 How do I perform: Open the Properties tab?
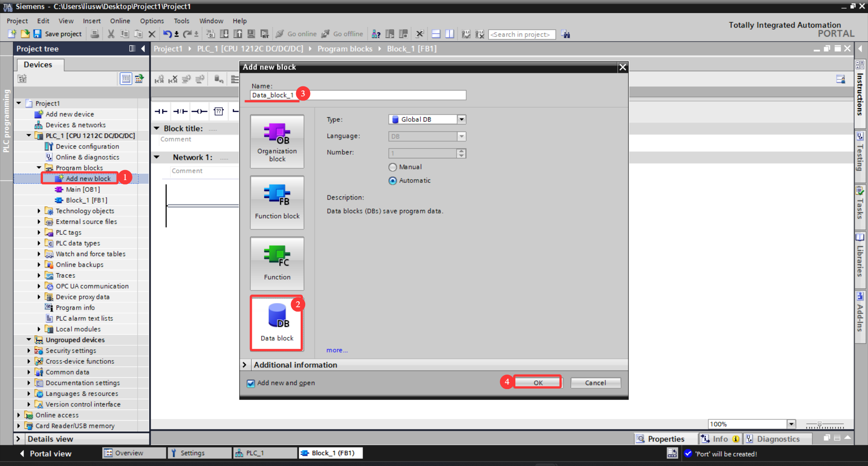pyautogui.click(x=665, y=439)
